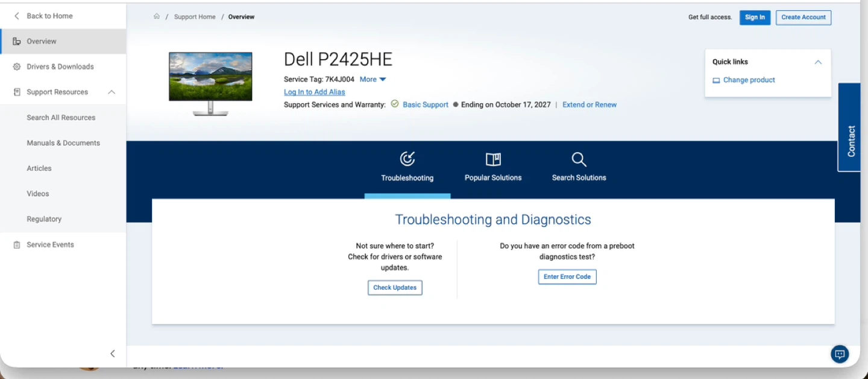Click the Change product link
The width and height of the screenshot is (868, 379).
749,80
